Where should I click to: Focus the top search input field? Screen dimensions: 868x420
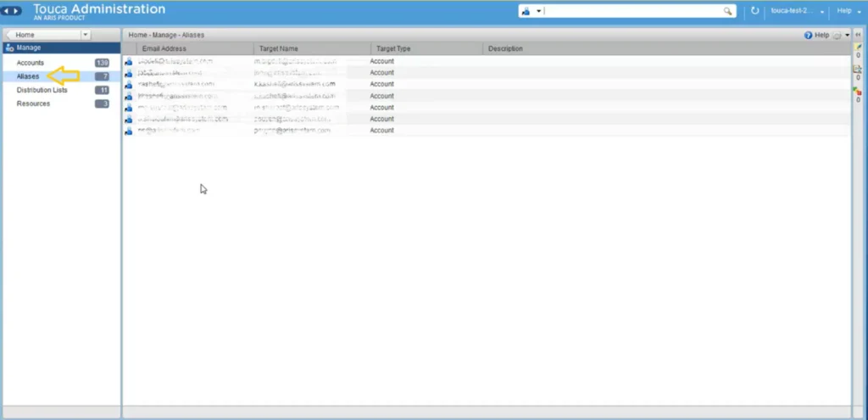[x=632, y=11]
